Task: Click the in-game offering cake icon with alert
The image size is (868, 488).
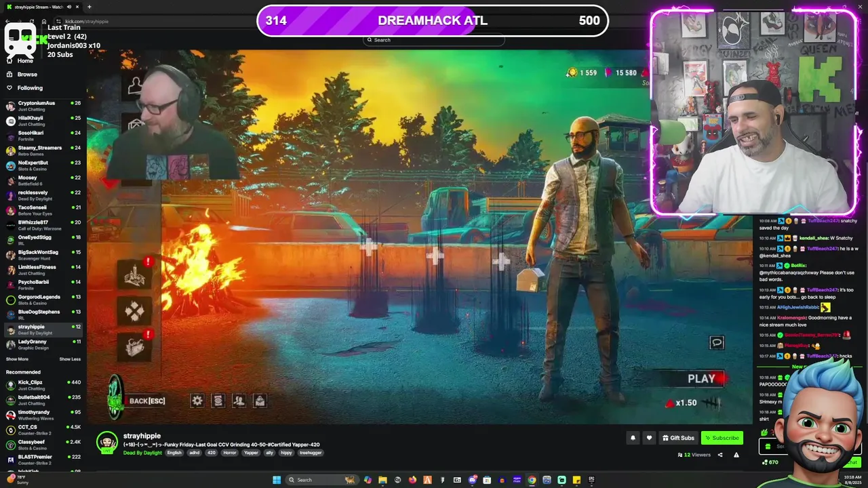Action: (135, 274)
